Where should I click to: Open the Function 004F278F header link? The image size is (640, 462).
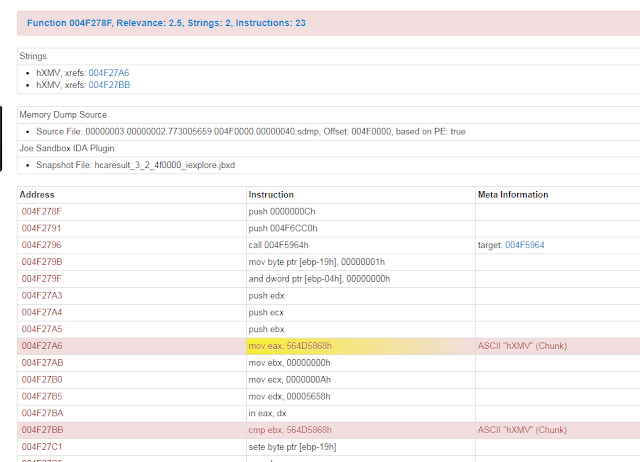point(166,23)
